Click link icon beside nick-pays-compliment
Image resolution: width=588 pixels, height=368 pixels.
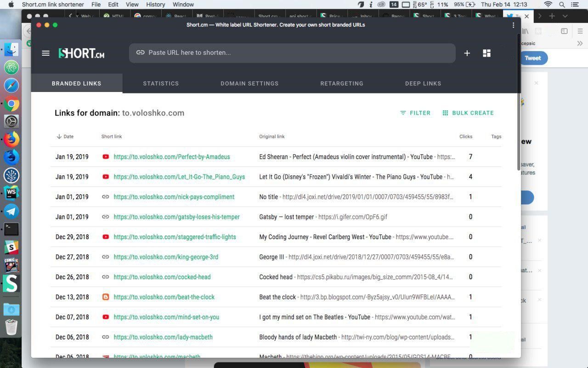click(x=106, y=197)
